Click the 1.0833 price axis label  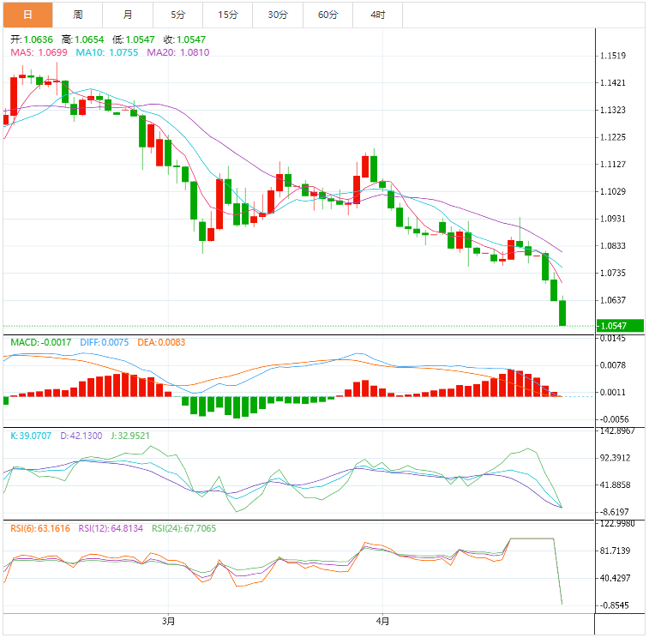613,246
